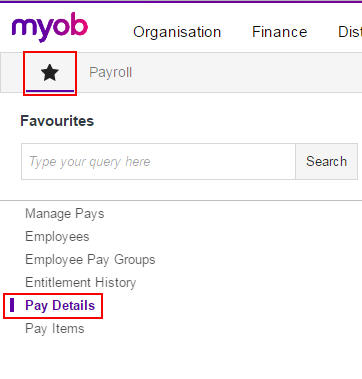Open the Finance menu
The image size is (362, 379).
pos(280,32)
